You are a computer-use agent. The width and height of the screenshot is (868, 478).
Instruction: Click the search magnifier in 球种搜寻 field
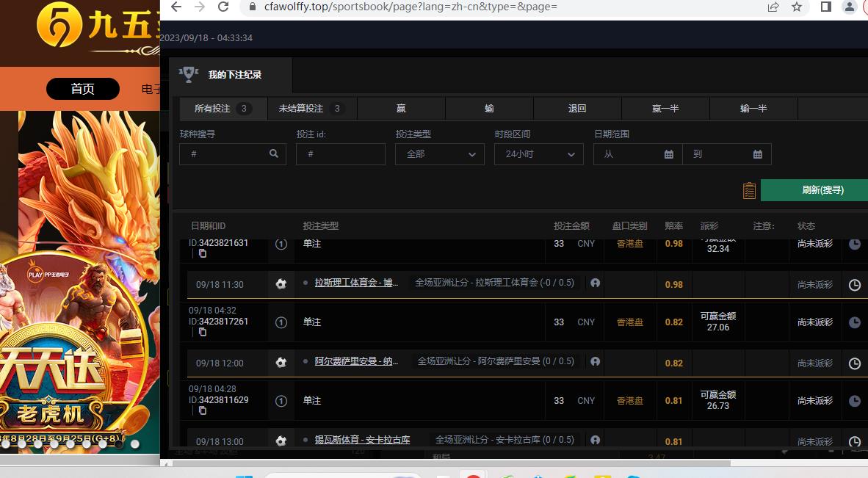[x=274, y=154]
